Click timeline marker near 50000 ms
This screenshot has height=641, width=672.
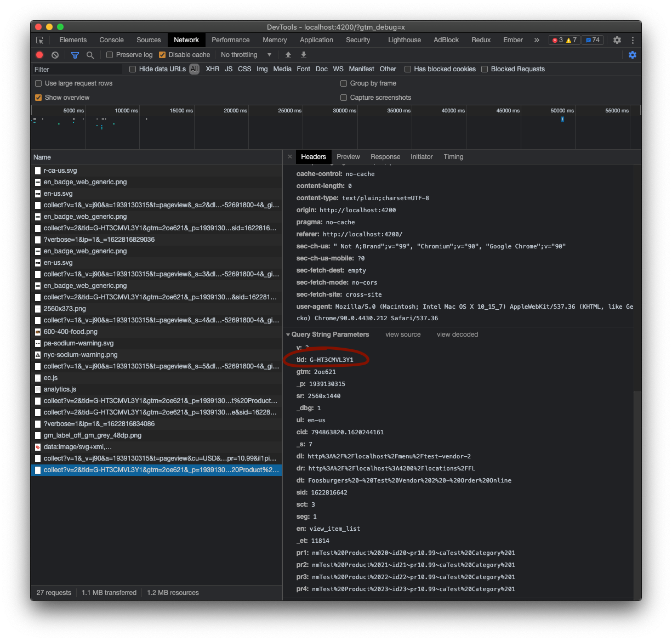562,119
